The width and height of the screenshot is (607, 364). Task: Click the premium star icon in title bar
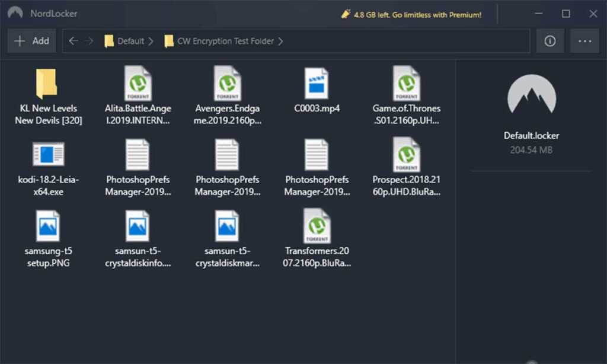(x=346, y=14)
